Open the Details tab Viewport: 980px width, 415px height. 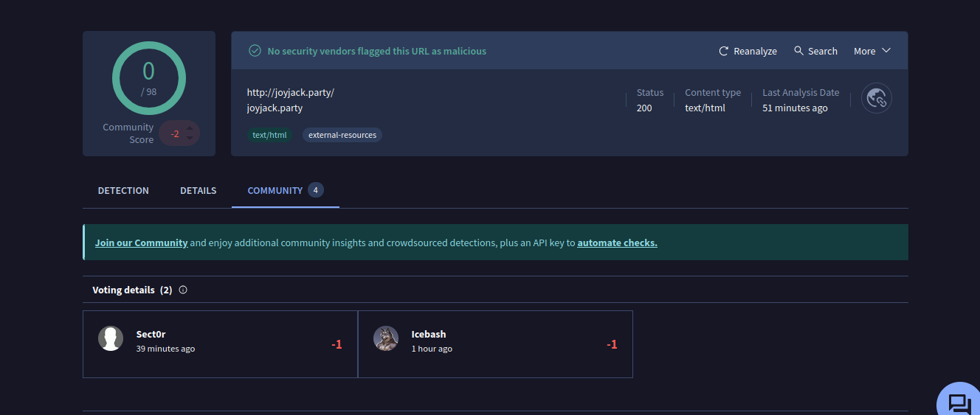198,190
